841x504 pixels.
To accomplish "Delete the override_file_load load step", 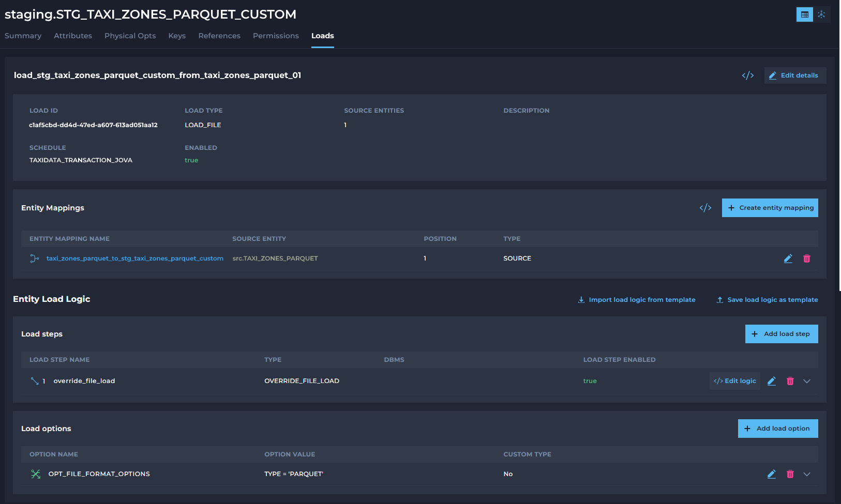I will pos(790,381).
